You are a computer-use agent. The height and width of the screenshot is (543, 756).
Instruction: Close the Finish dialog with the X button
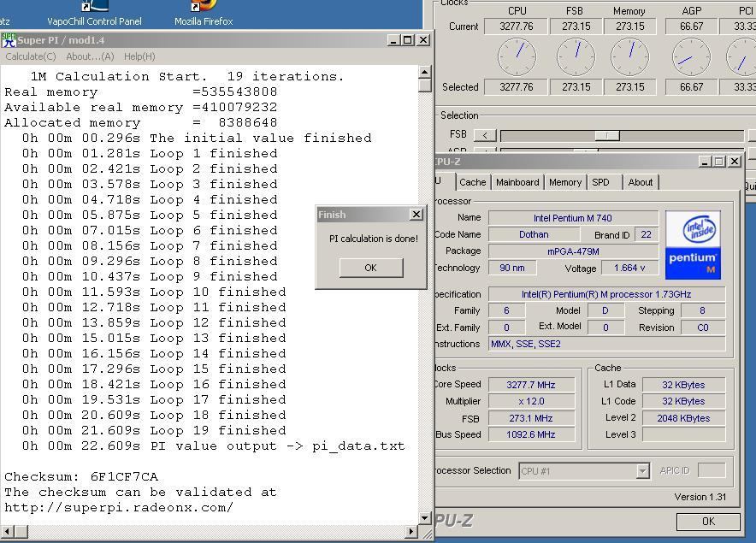[416, 214]
